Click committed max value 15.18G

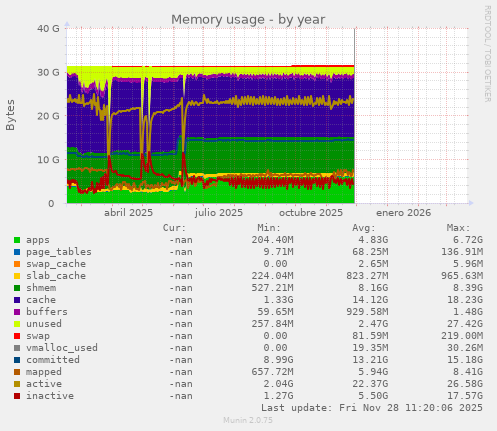click(465, 360)
